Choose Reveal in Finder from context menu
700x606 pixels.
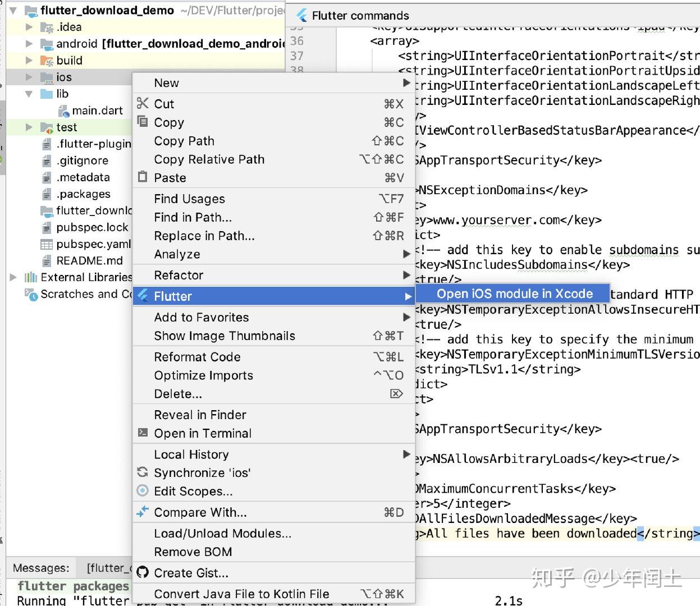point(199,415)
